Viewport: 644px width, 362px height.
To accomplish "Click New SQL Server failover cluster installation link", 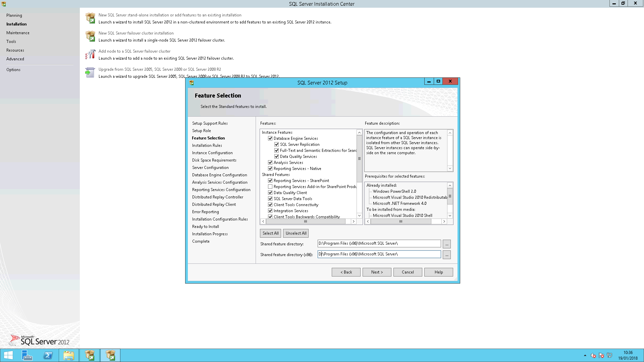I will tap(136, 33).
